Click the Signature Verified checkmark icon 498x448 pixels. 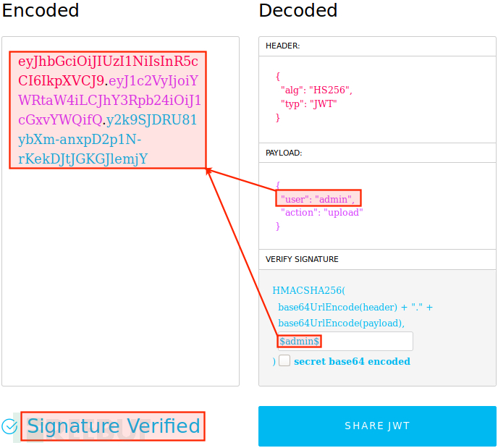[x=9, y=426]
